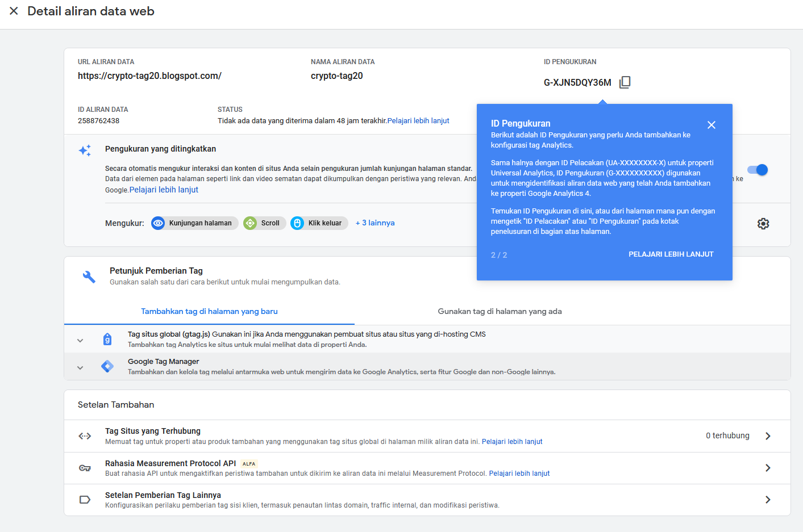This screenshot has height=532, width=803.
Task: Open Pelajari lebih lanjut in Tag Situs yang Terhubung
Action: click(x=512, y=442)
